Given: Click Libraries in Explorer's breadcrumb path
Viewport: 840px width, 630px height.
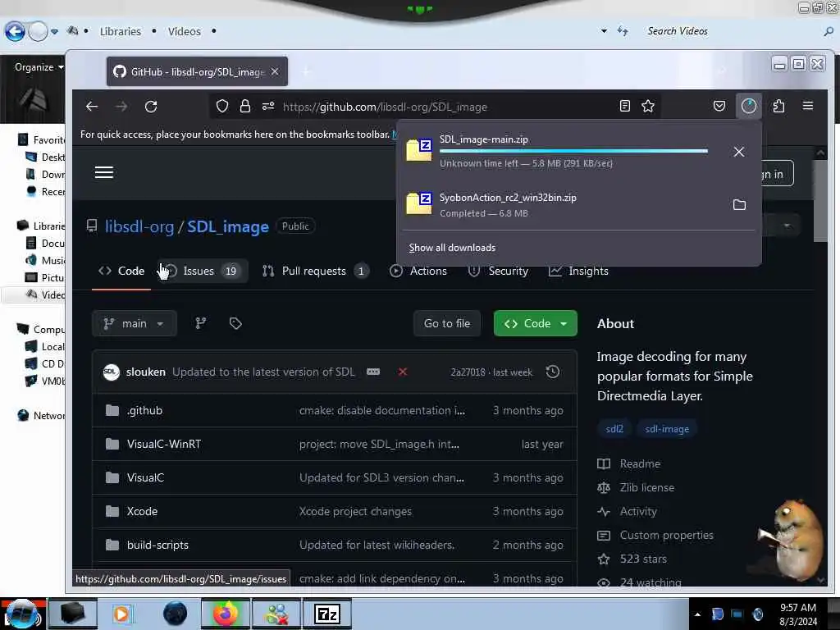Looking at the screenshot, I should (121, 32).
